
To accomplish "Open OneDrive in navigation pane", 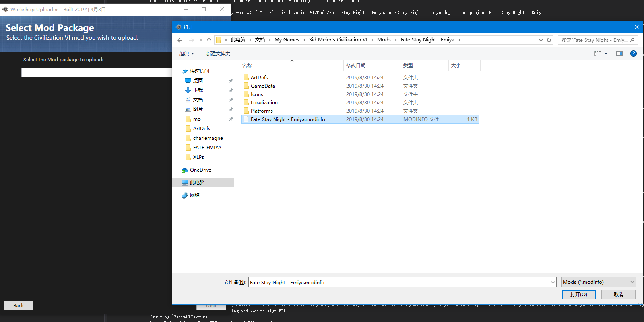I will tap(200, 170).
